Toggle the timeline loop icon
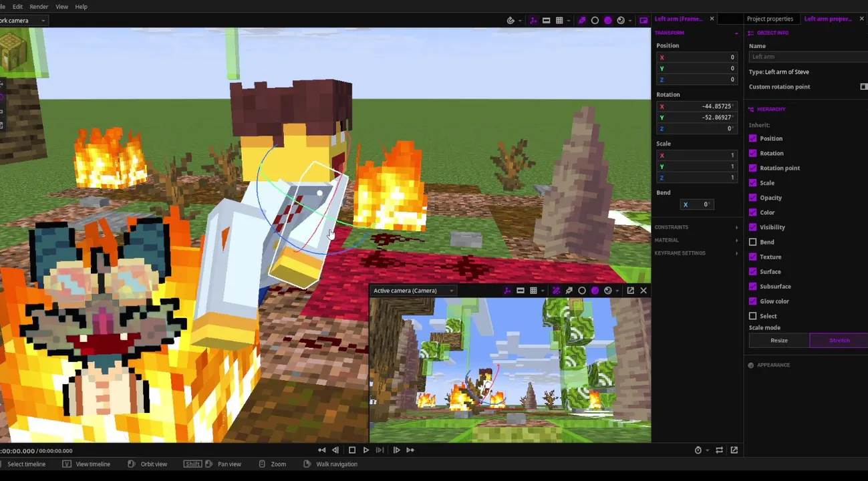Image resolution: width=868 pixels, height=481 pixels. pos(719,450)
